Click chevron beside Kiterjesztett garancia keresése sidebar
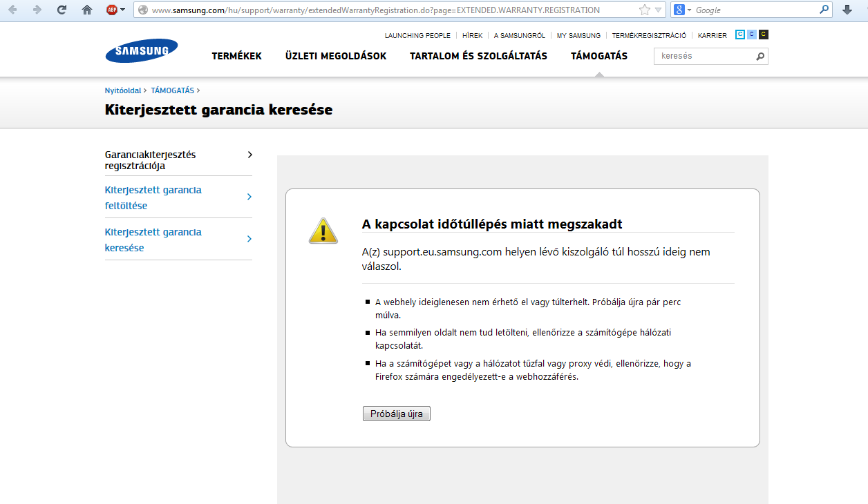 pyautogui.click(x=249, y=239)
